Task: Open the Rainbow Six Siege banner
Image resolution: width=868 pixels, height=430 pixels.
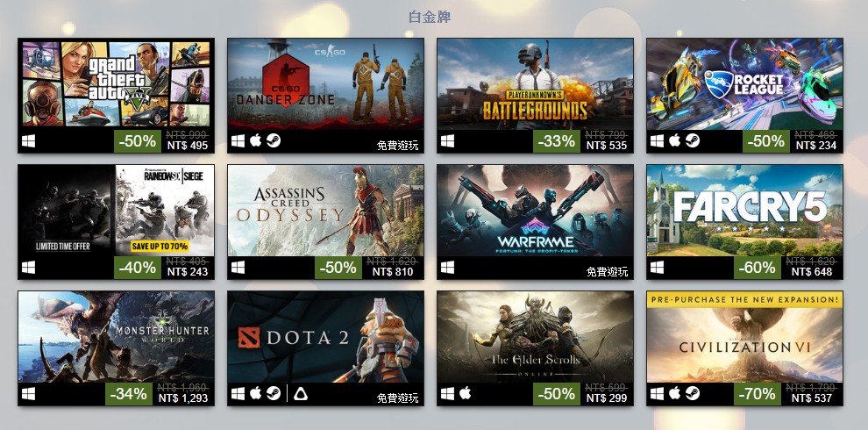Action: [116, 210]
